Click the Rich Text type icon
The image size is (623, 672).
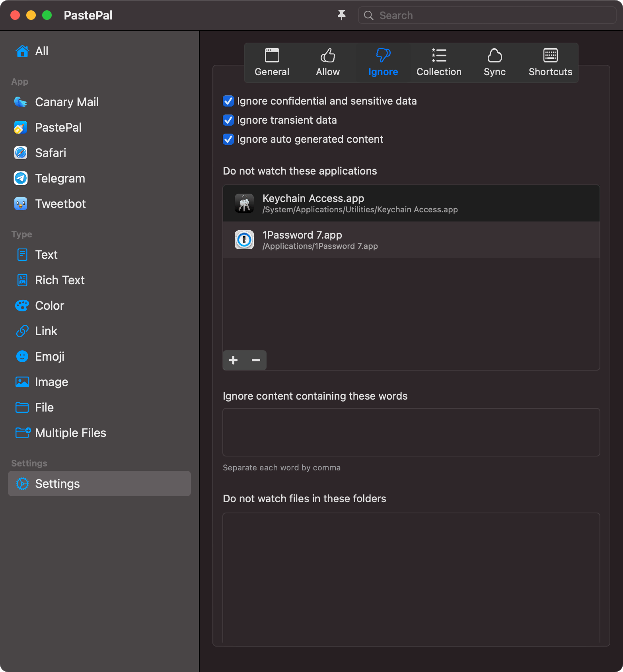click(22, 280)
